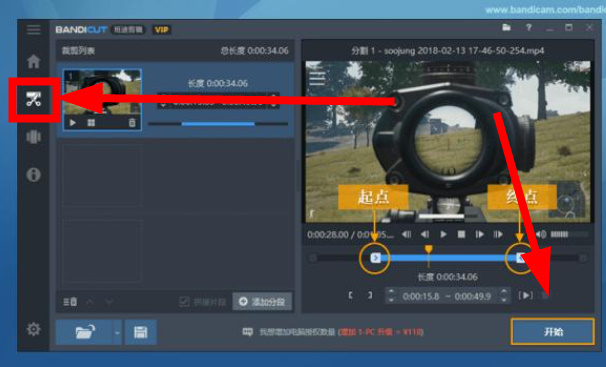Move segment down with the down arrow
The height and width of the screenshot is (367, 606).
109,301
